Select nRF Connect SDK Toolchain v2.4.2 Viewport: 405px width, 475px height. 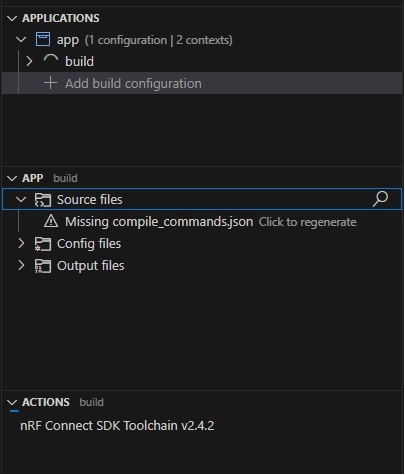117,426
